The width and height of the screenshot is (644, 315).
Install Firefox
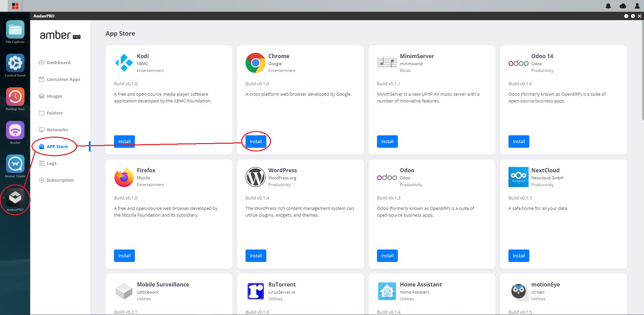tap(124, 256)
